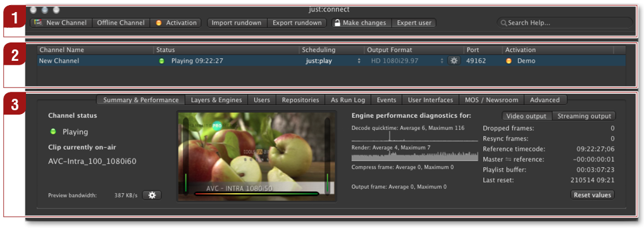Switch to Expert user mode
The image size is (644, 228).
click(x=414, y=23)
